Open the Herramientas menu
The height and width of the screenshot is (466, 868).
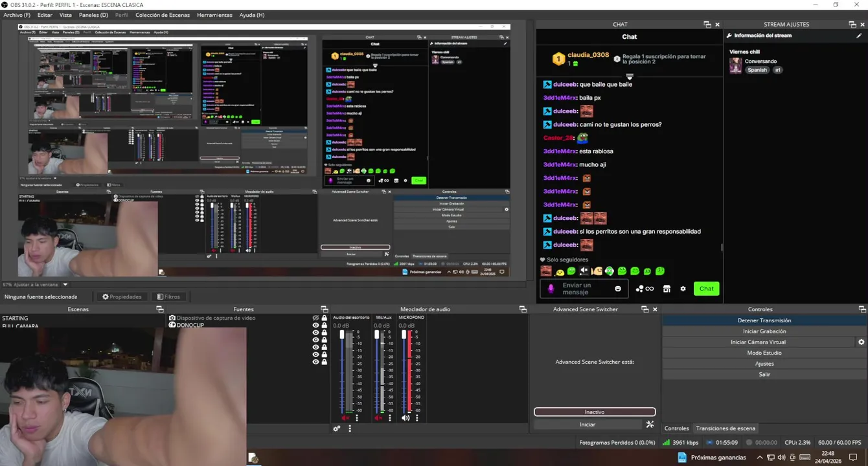coord(214,15)
